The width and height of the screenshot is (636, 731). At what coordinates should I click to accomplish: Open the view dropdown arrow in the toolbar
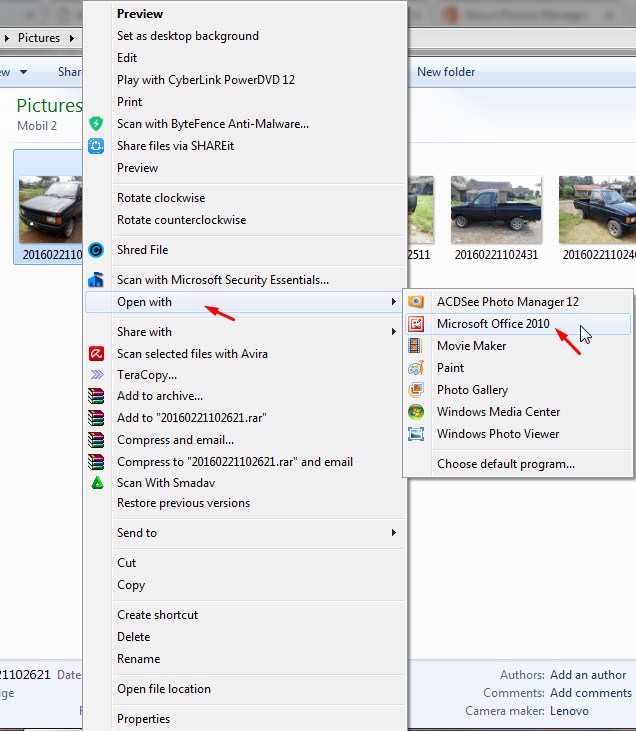click(x=23, y=72)
